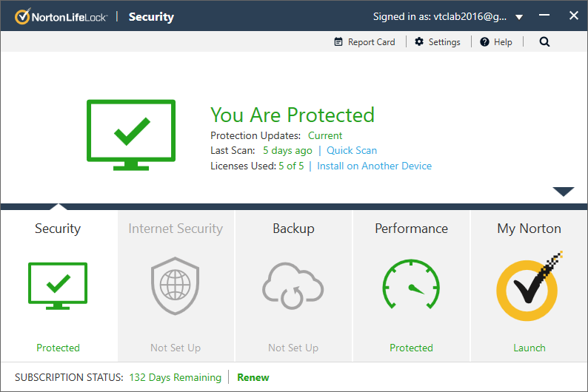Click the Security tab monitor checkmark icon
Viewport: 588px width, 392px height.
tap(58, 285)
